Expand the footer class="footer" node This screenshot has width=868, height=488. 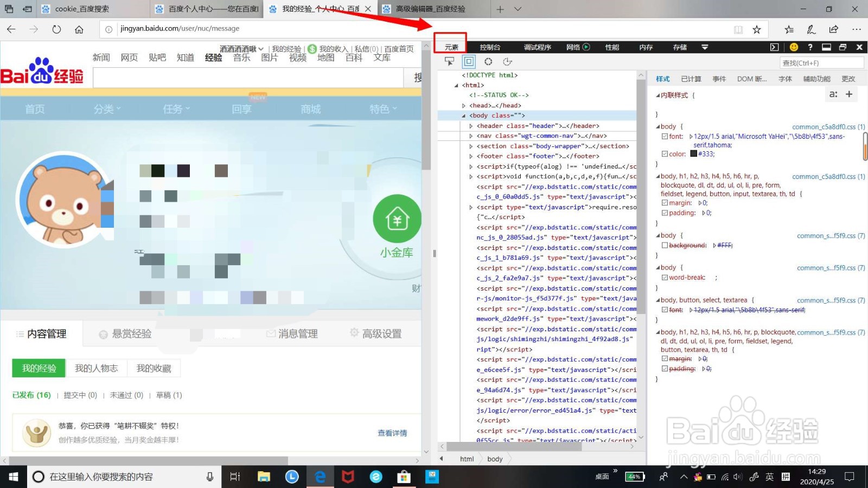click(x=471, y=156)
